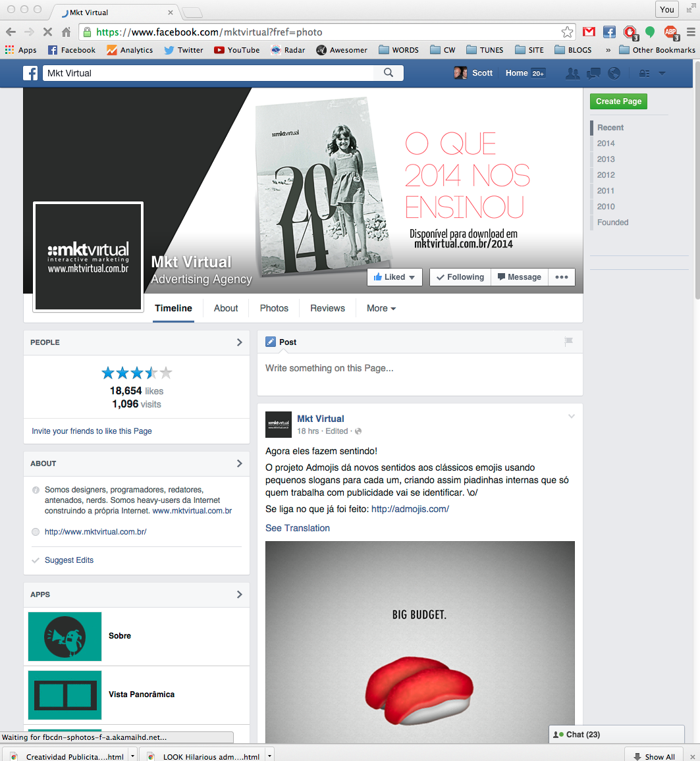Click the Facebook logo in blue bar
700x761 pixels.
(30, 73)
